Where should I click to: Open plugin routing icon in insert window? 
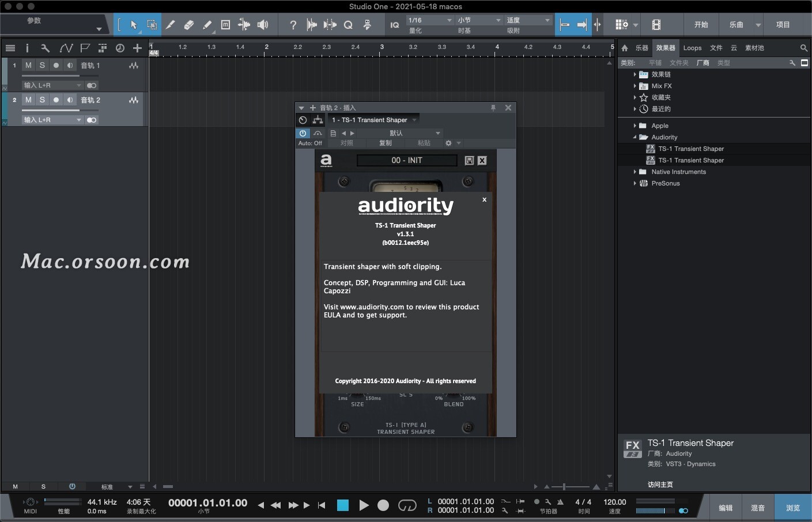pyautogui.click(x=318, y=120)
